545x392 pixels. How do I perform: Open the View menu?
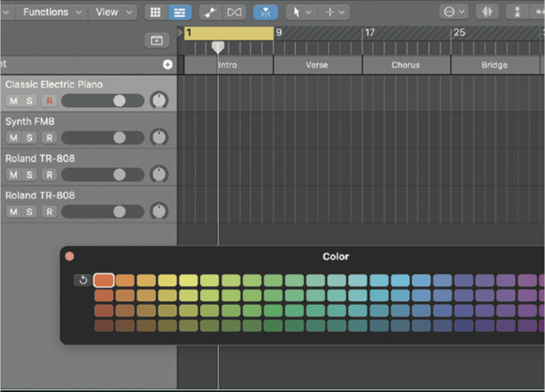pyautogui.click(x=109, y=12)
